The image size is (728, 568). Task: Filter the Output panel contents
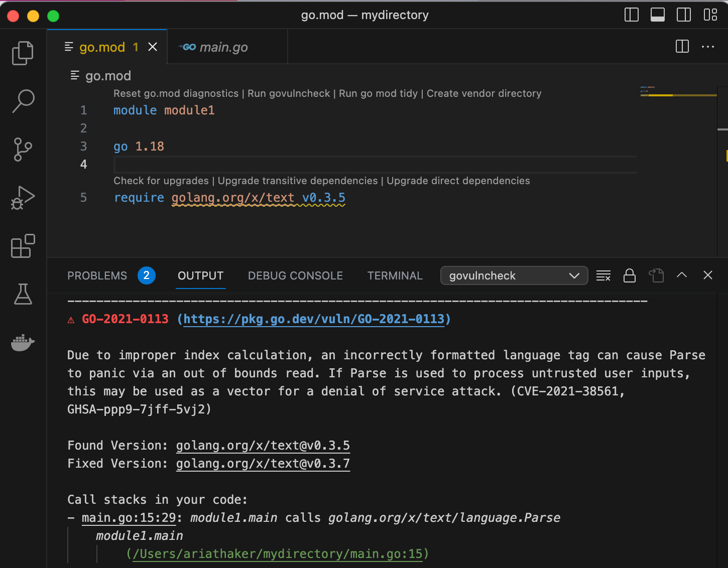(603, 275)
